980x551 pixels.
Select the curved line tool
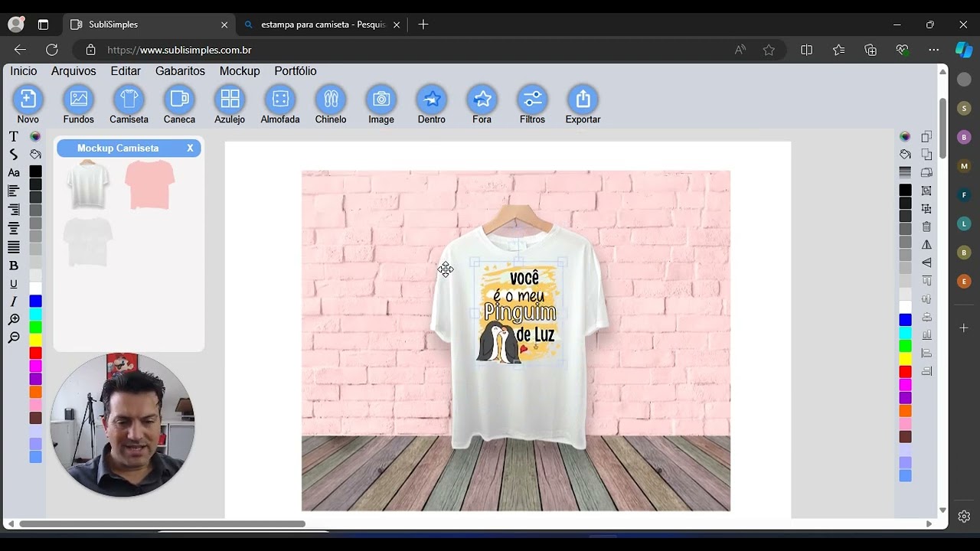pos(13,154)
